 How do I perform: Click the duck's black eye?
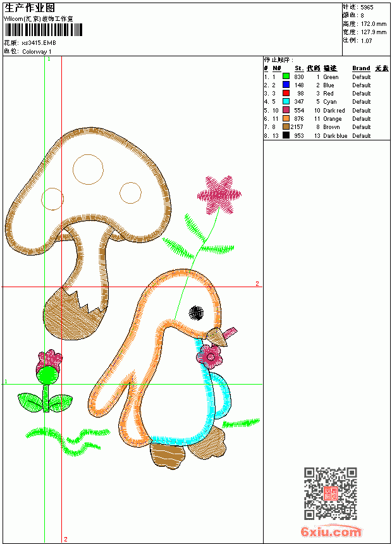197,313
